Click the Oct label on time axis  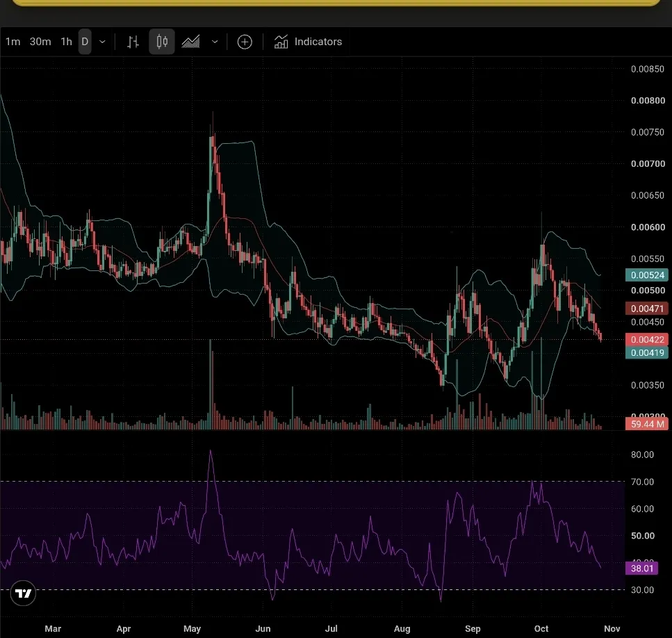pyautogui.click(x=541, y=628)
